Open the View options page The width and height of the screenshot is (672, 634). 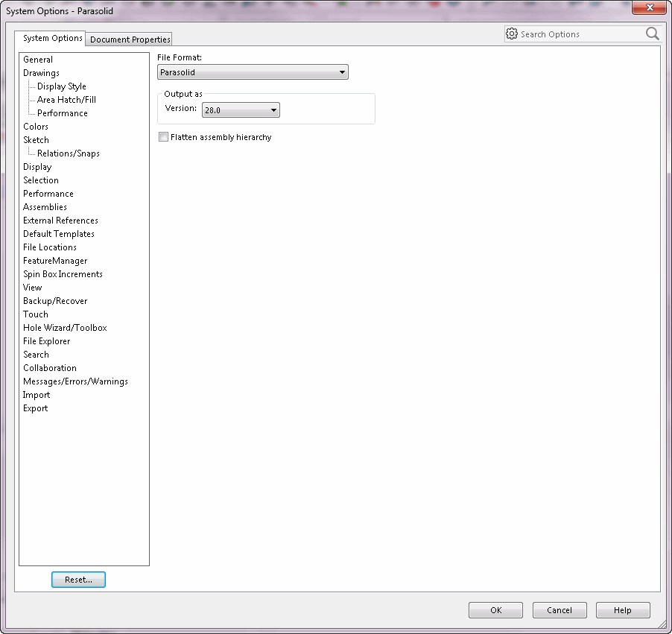point(33,288)
